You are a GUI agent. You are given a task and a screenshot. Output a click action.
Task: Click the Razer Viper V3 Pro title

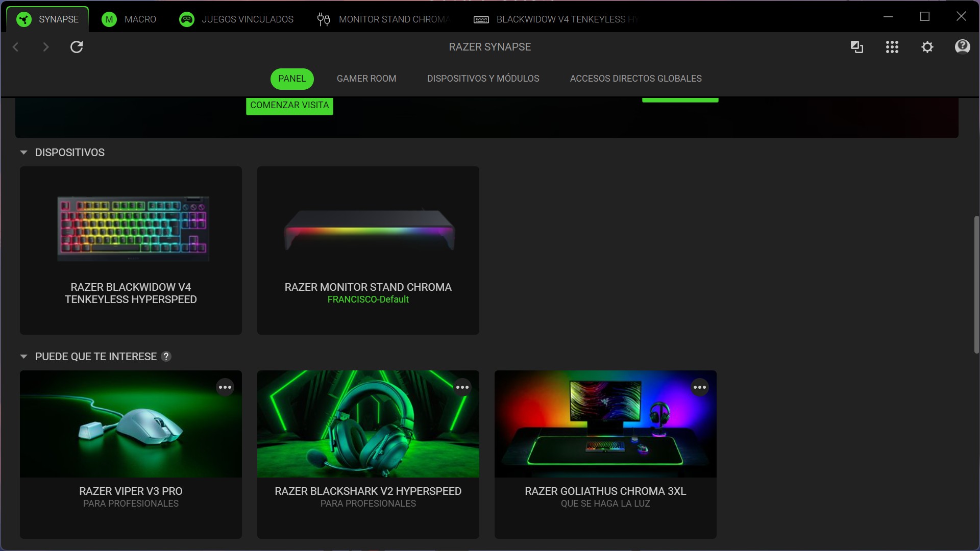[131, 491]
